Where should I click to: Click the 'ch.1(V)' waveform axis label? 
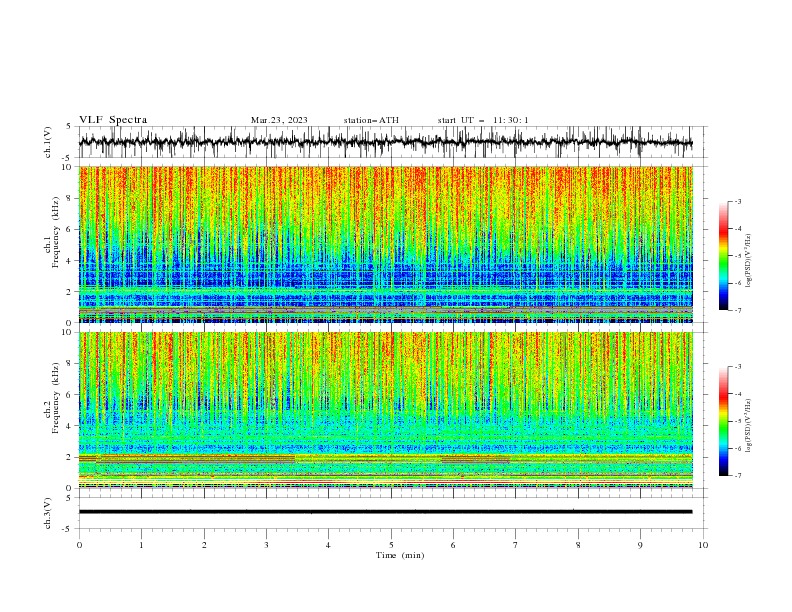[x=48, y=142]
